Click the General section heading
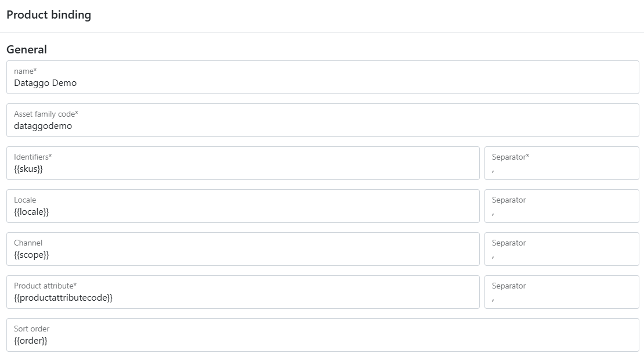 (x=27, y=50)
